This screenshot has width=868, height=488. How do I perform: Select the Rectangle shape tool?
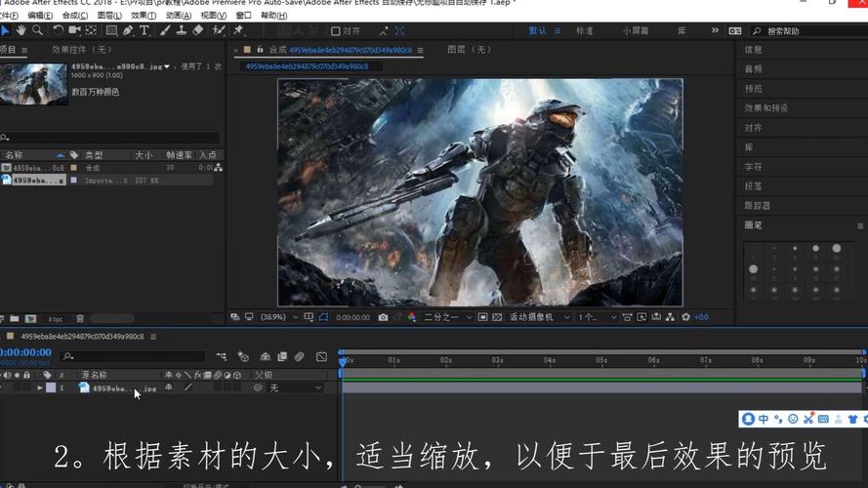(111, 30)
